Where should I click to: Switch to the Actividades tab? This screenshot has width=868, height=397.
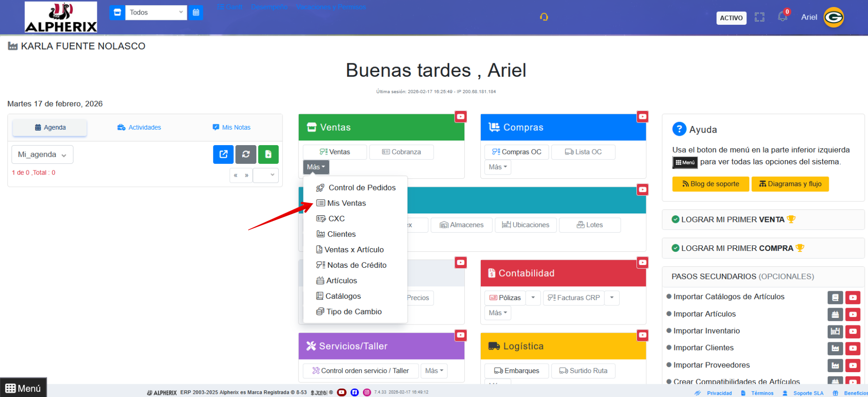(x=139, y=127)
